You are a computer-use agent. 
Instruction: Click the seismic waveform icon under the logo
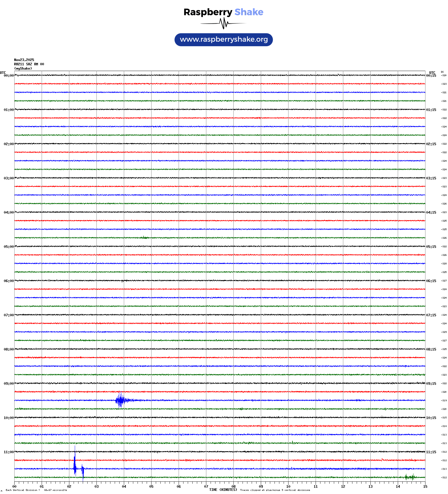(x=223, y=23)
